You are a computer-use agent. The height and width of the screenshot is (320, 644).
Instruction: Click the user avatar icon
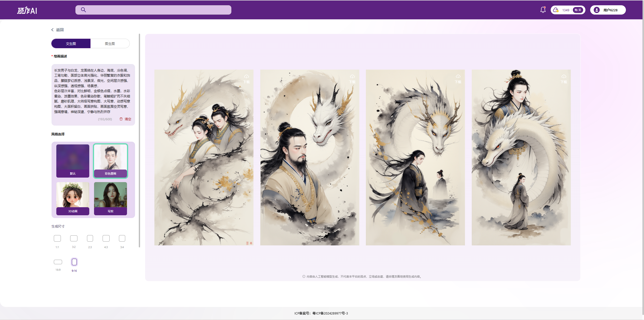click(596, 10)
